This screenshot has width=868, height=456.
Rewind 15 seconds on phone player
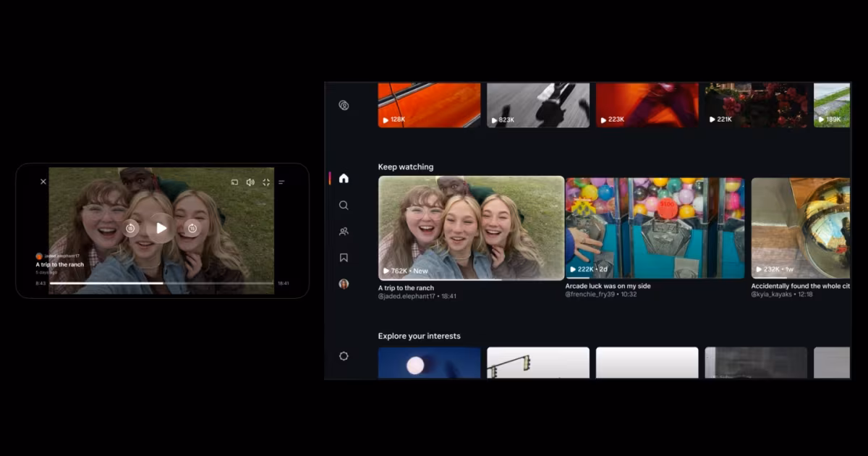[x=130, y=228]
